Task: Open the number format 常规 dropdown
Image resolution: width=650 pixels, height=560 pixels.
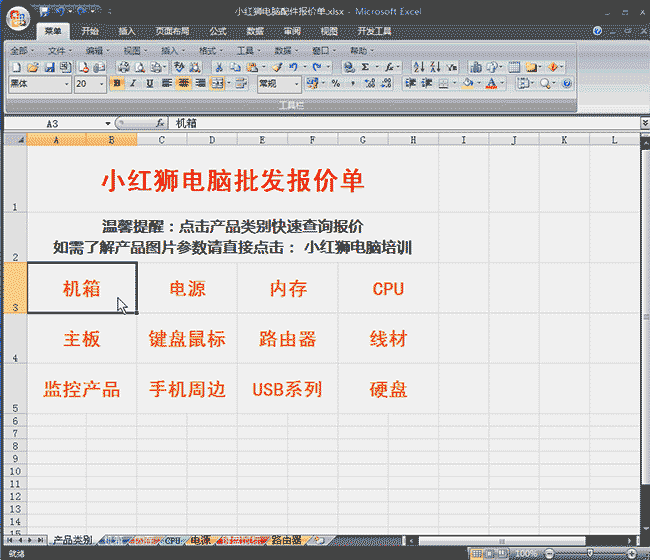Action: coord(296,84)
